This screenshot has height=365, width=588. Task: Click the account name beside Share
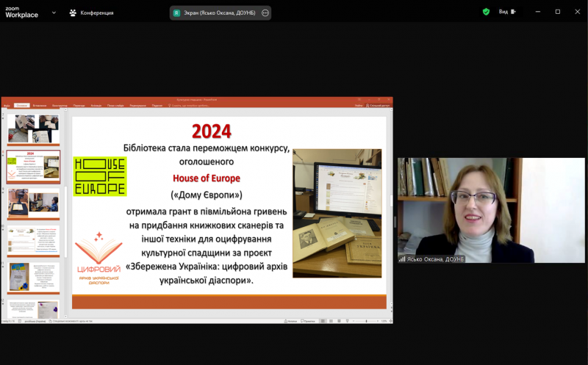tap(359, 106)
